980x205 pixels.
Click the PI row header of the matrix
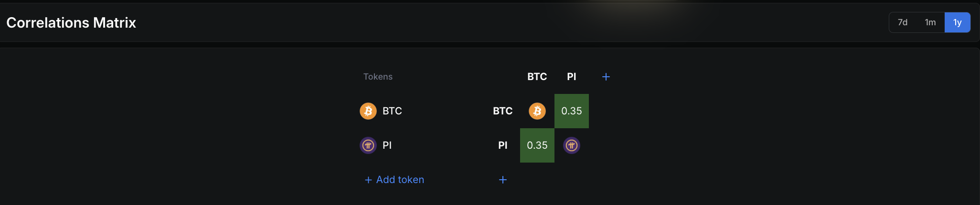(x=502, y=145)
